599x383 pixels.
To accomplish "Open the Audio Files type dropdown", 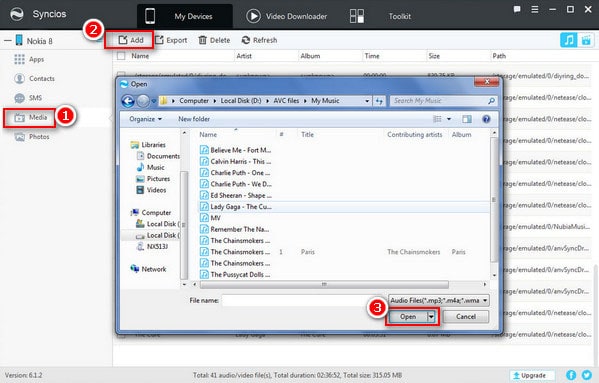I will coord(439,301).
